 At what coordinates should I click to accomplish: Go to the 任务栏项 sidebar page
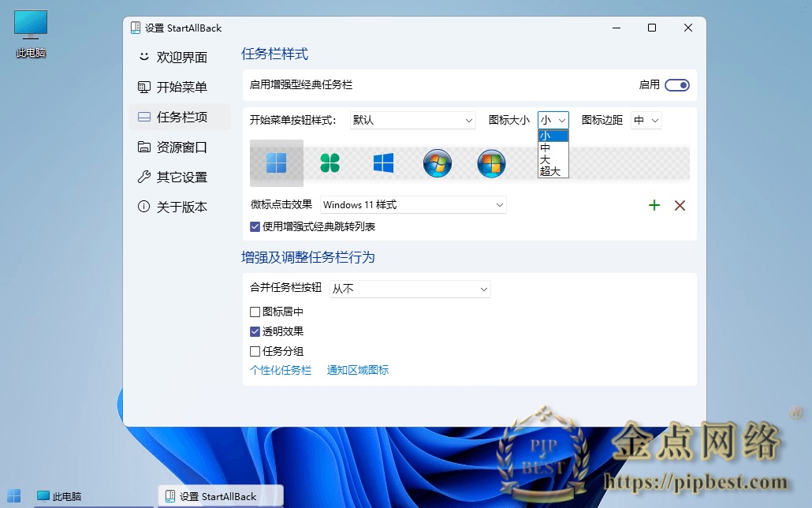click(180, 117)
